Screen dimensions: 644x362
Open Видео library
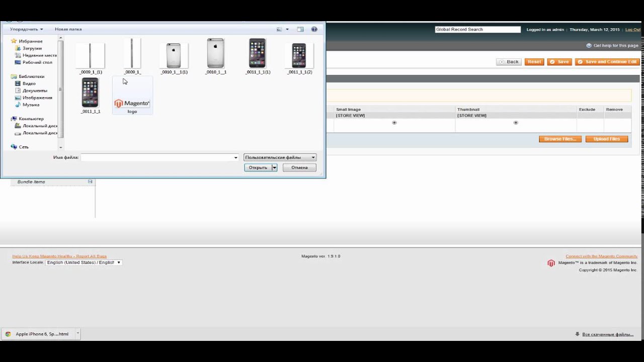[29, 83]
